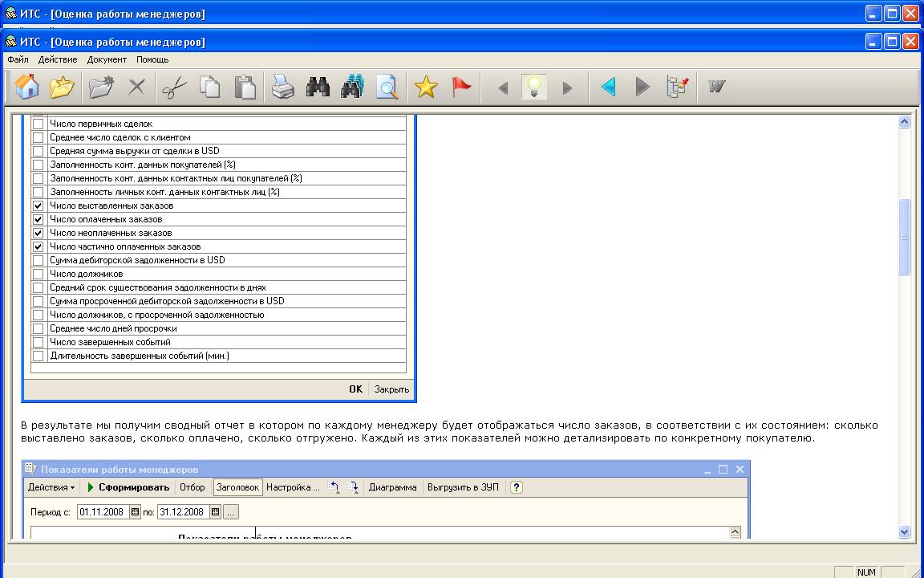Uncheck "Число выставленных заказов" checkbox
The height and width of the screenshot is (578, 924).
(x=38, y=206)
